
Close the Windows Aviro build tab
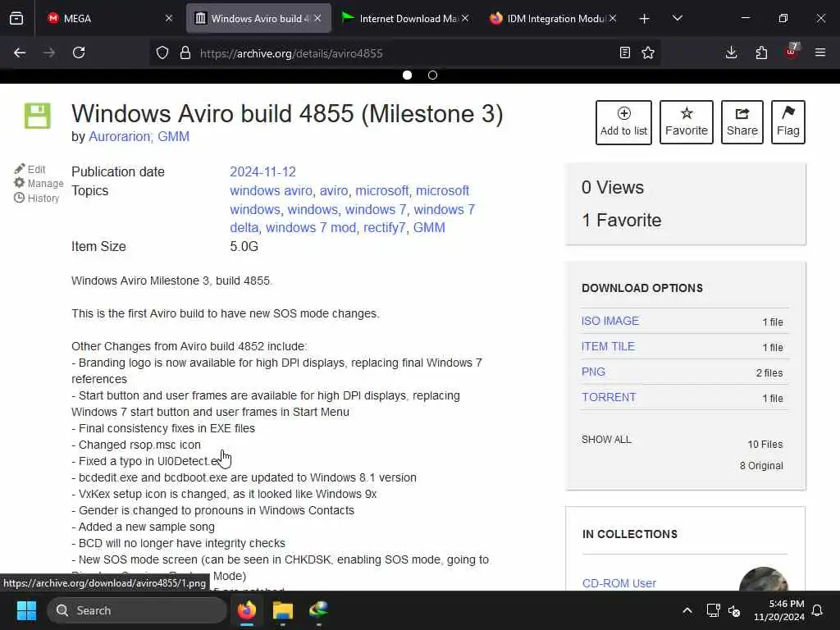(317, 18)
